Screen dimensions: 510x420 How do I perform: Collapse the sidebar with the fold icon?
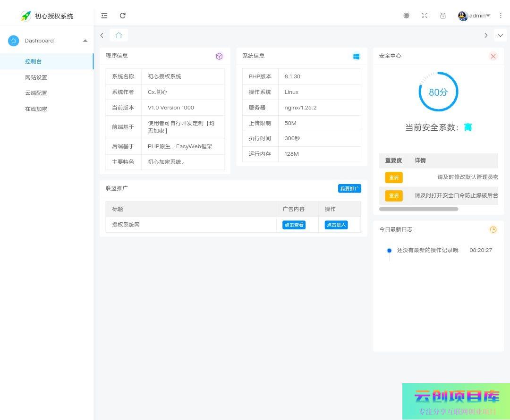click(x=104, y=16)
